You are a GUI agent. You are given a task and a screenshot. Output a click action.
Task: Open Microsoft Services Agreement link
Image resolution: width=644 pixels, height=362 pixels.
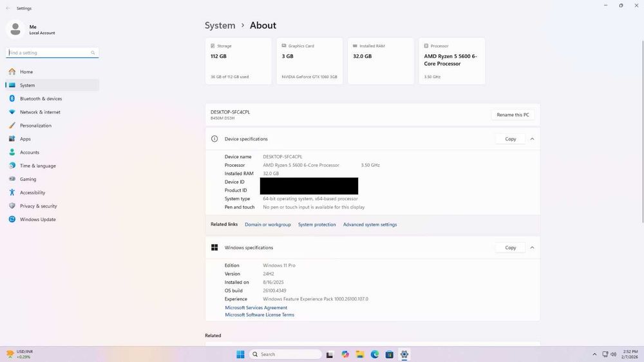(256, 307)
